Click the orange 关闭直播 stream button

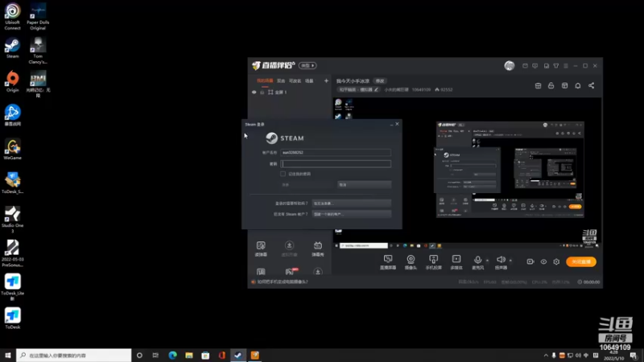(581, 262)
